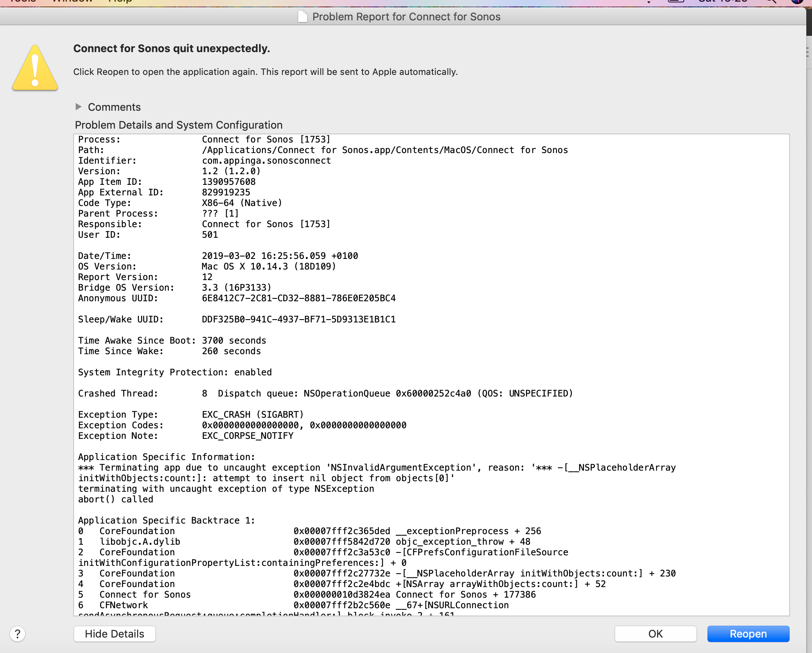Click the version value 1.2 (1.2.0)

tap(231, 171)
